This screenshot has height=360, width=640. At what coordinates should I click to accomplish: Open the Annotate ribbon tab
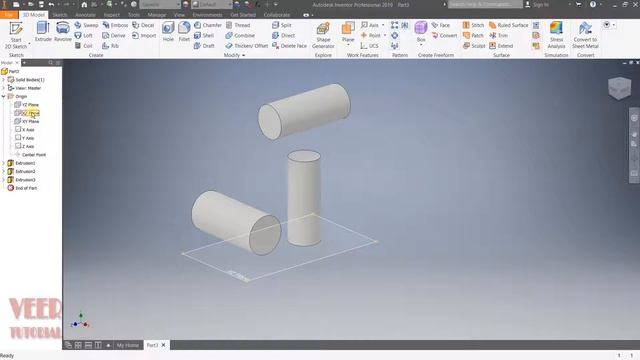[x=85, y=15]
